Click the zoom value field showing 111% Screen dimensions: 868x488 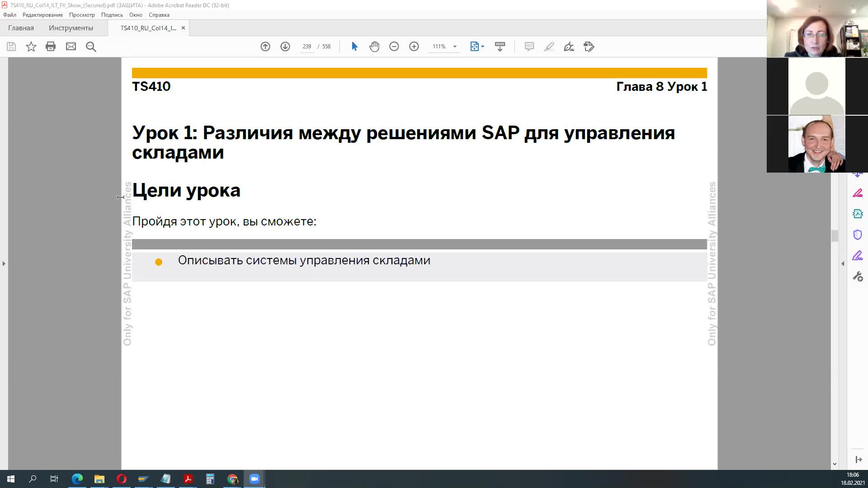tap(439, 47)
